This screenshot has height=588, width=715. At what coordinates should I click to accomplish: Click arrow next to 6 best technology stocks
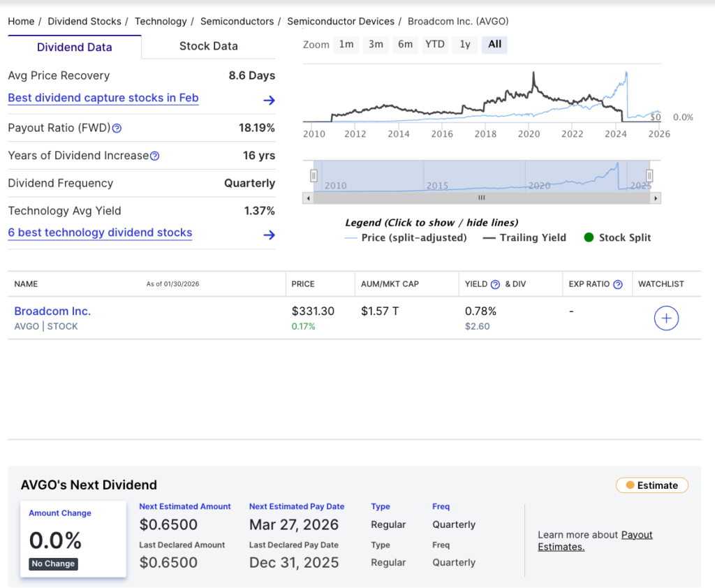coord(269,235)
